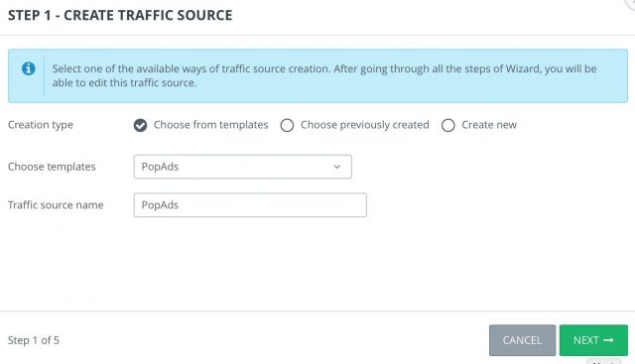Screen dimensions: 635x364
Task: Click the Traffic source name input field
Action: tap(250, 205)
